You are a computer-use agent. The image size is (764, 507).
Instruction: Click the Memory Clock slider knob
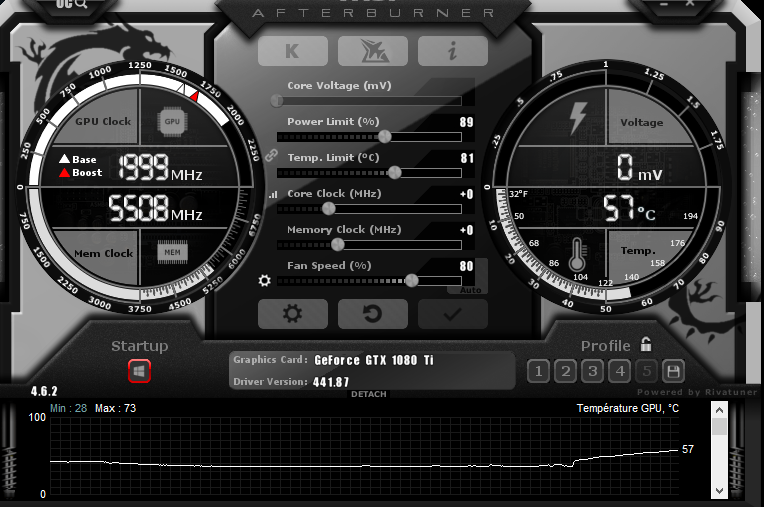(338, 244)
